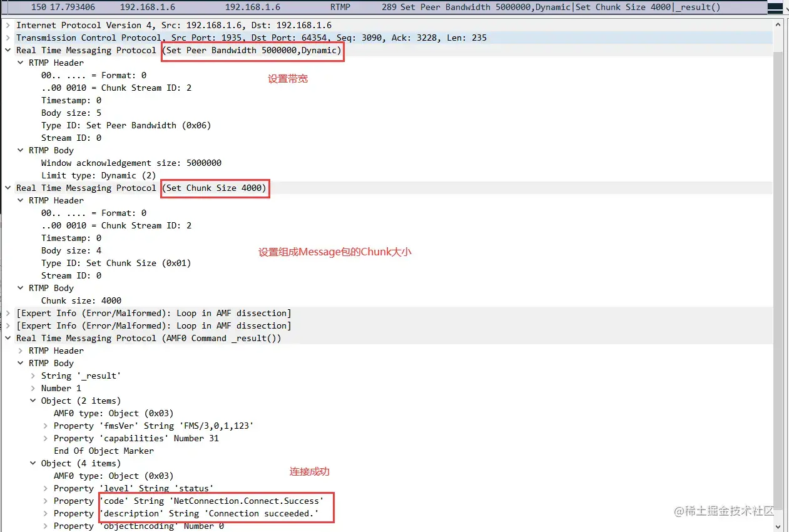Expand the Internet Protocol Version 4 row
The image size is (789, 532).
pos(8,25)
